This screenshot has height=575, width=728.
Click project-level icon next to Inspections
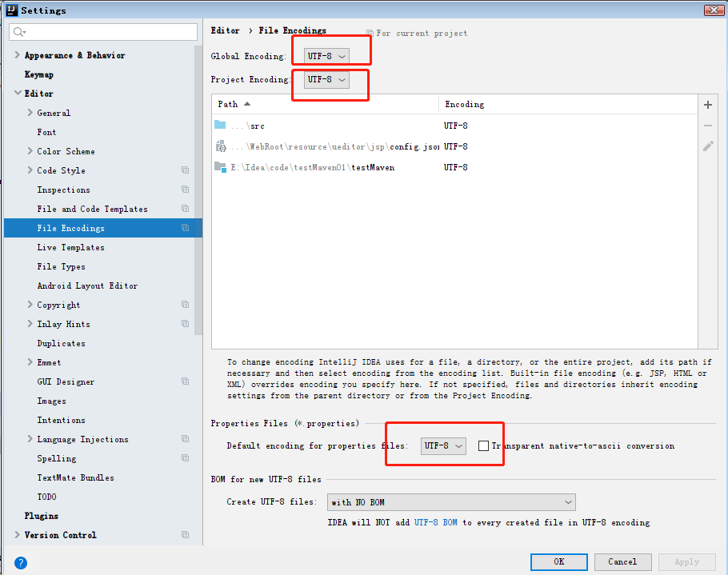(x=186, y=190)
